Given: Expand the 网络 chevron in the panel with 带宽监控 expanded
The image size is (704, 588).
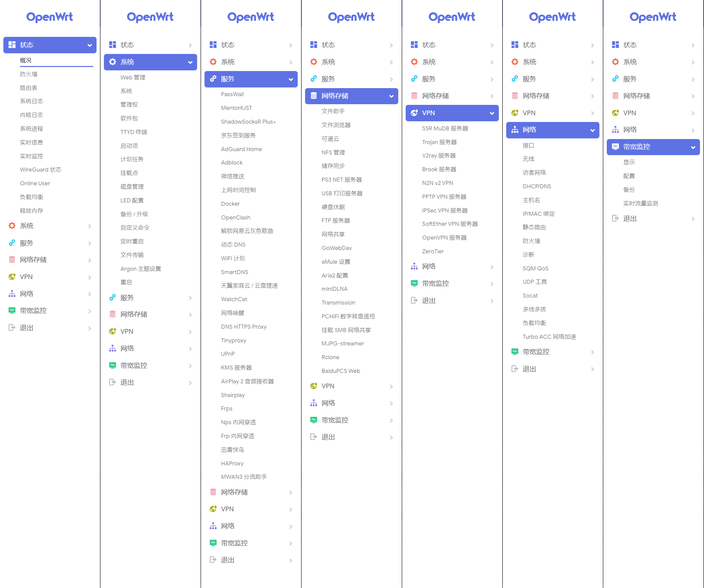Looking at the screenshot, I should (x=693, y=130).
